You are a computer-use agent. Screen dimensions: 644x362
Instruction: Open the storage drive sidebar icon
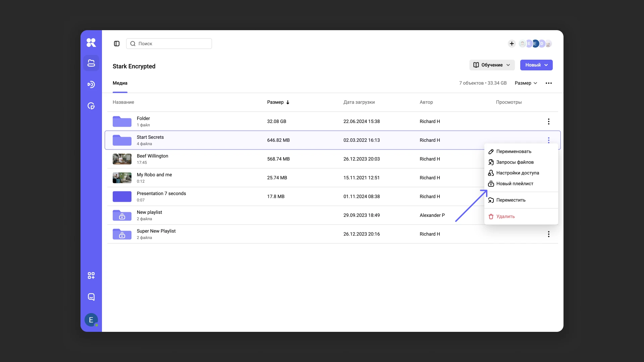(x=91, y=63)
